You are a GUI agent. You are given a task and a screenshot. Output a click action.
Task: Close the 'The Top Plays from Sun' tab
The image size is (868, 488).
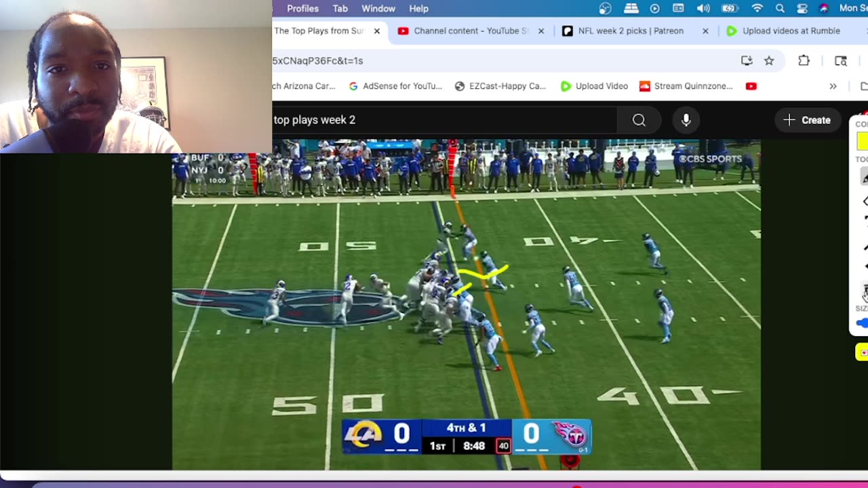377,30
